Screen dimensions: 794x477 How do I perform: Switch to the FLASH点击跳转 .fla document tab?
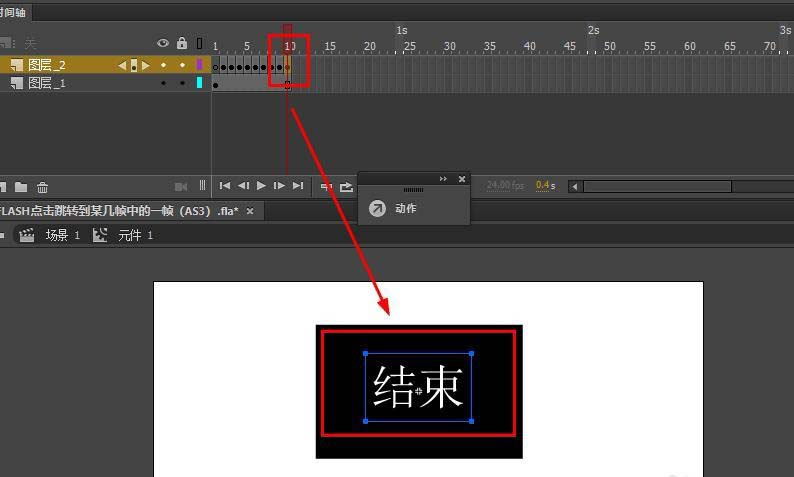click(120, 211)
